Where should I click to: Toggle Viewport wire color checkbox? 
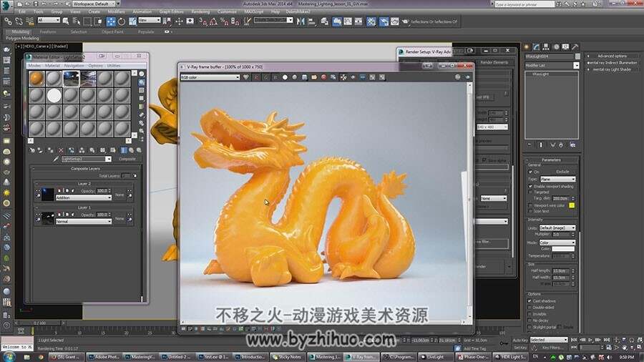point(530,205)
